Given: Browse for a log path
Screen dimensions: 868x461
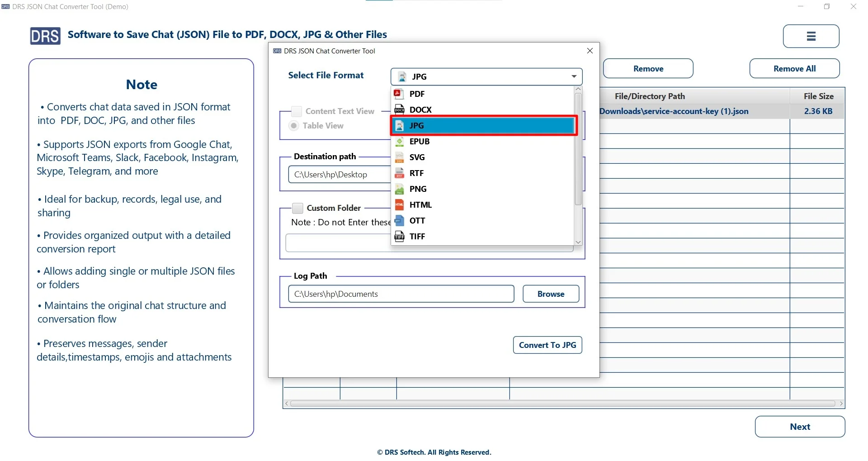Looking at the screenshot, I should 551,294.
